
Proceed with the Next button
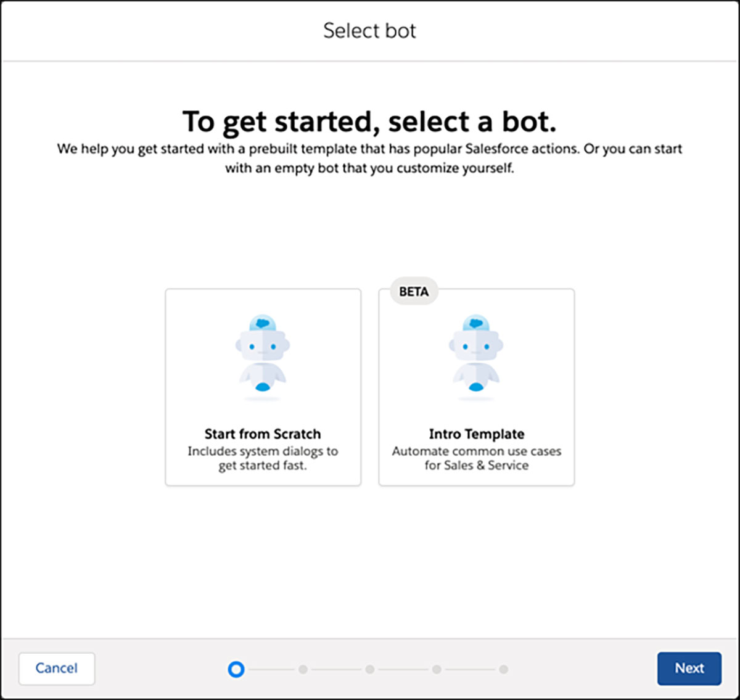pos(689,669)
